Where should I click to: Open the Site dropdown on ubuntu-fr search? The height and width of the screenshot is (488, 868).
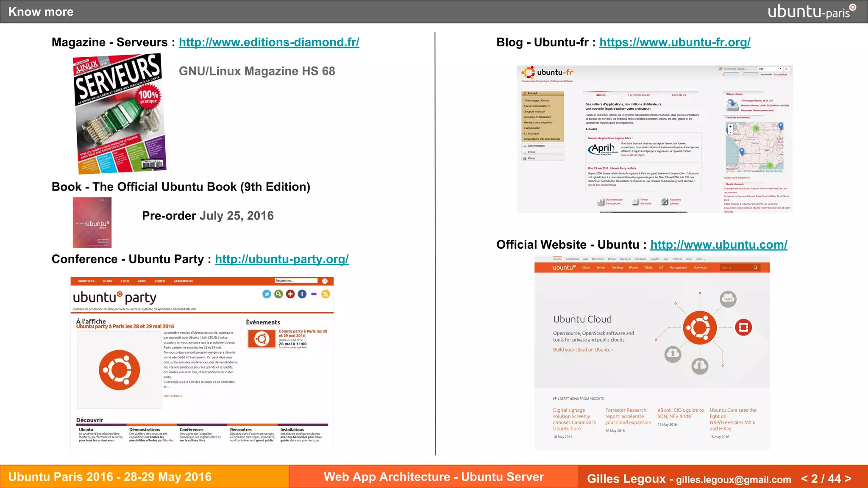pyautogui.click(x=770, y=69)
